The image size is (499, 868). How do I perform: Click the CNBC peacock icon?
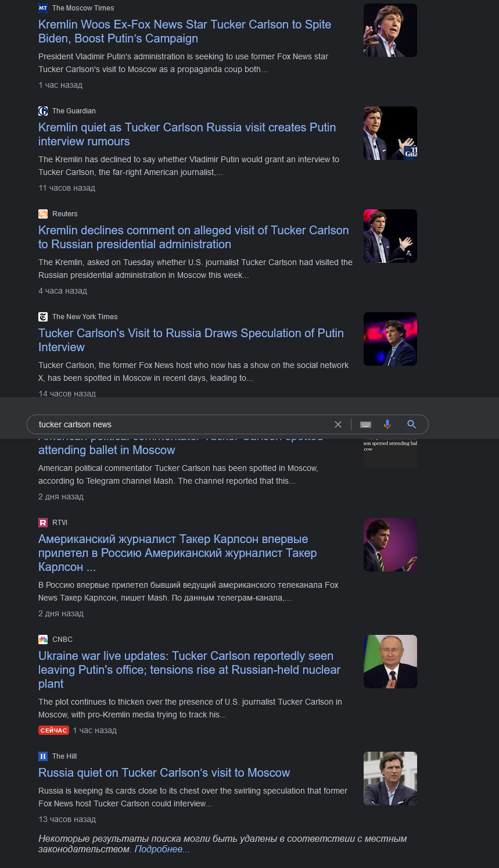tap(43, 640)
